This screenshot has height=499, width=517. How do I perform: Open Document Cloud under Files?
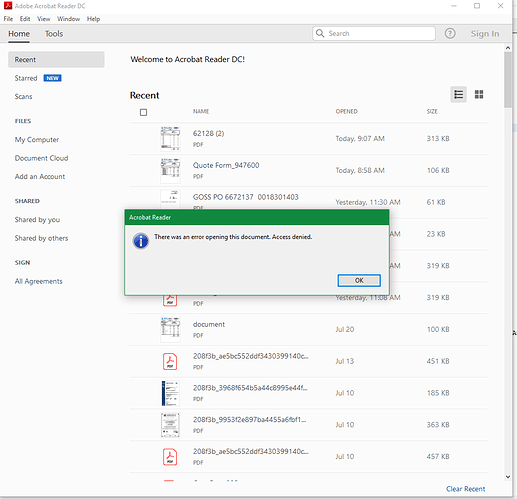point(41,158)
